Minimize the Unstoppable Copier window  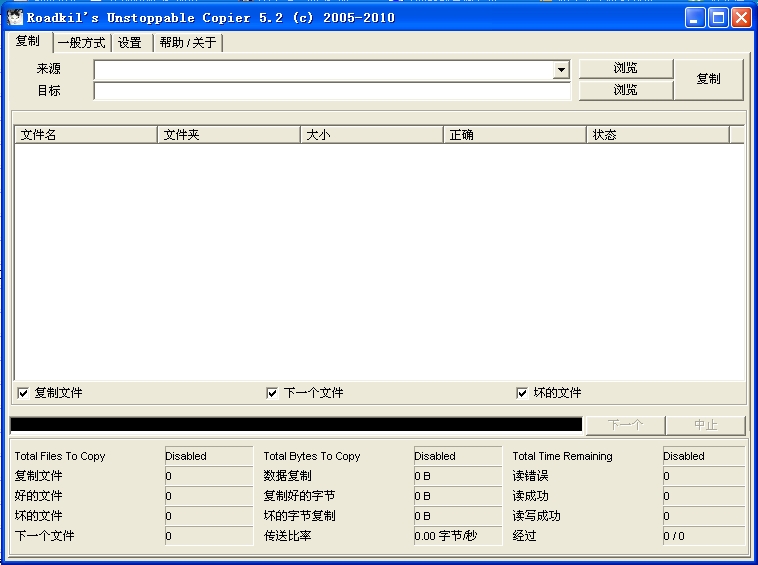coord(695,18)
